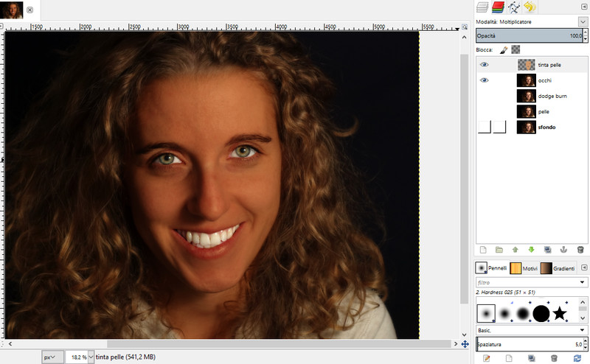The width and height of the screenshot is (590, 364).
Task: Switch to the Gradienti tab
Action: (x=558, y=268)
